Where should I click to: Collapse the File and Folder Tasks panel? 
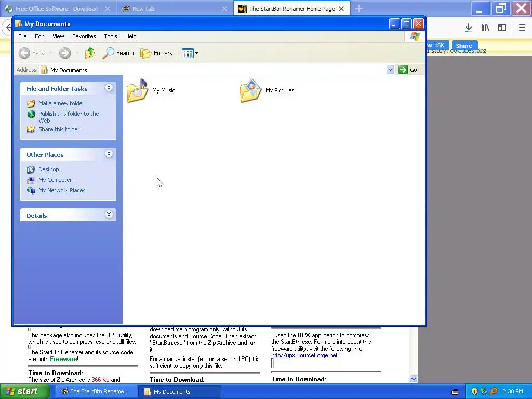tap(109, 88)
